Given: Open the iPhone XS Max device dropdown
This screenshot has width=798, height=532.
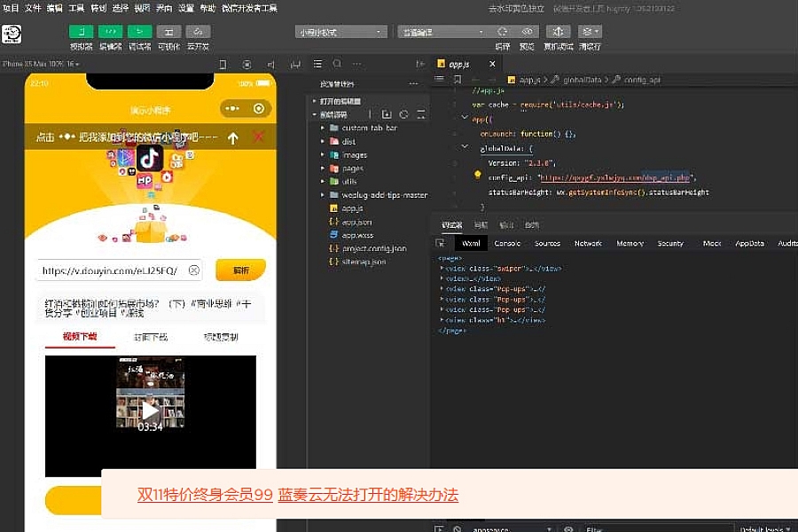Looking at the screenshot, I should [41, 64].
